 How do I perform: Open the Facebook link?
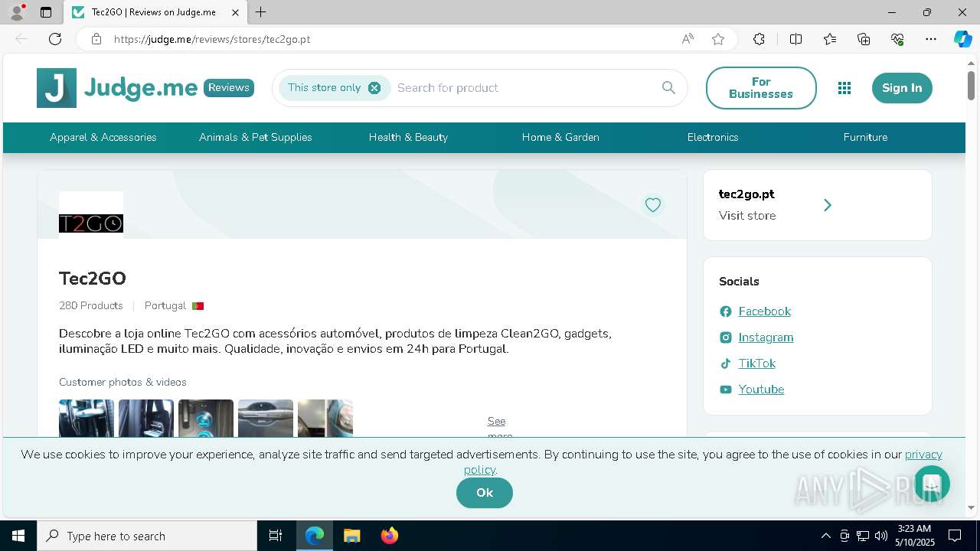pyautogui.click(x=764, y=311)
